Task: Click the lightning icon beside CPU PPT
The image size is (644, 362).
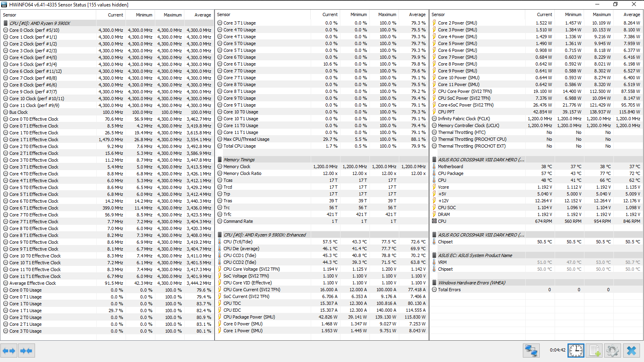Action: point(434,112)
